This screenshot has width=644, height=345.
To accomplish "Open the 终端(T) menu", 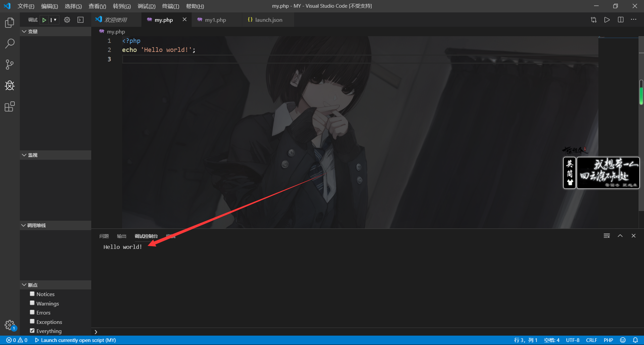I will 170,6.
